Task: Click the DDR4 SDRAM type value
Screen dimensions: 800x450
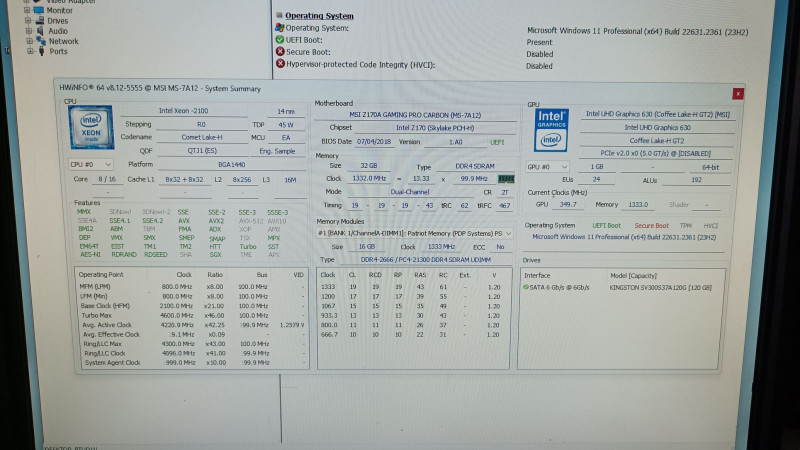Action: click(474, 166)
